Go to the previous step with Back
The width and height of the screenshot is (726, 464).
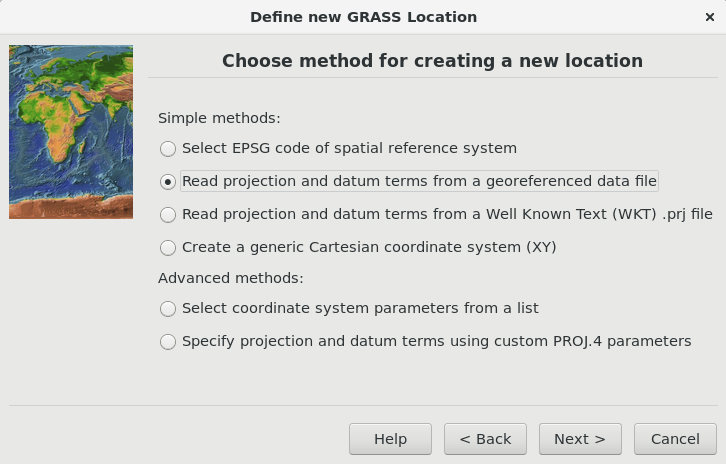click(x=485, y=439)
